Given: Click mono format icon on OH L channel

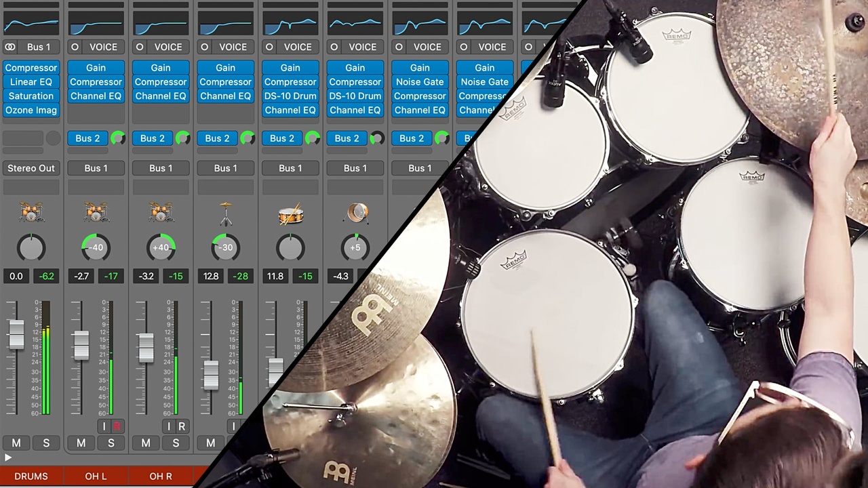Looking at the screenshot, I should click(75, 47).
